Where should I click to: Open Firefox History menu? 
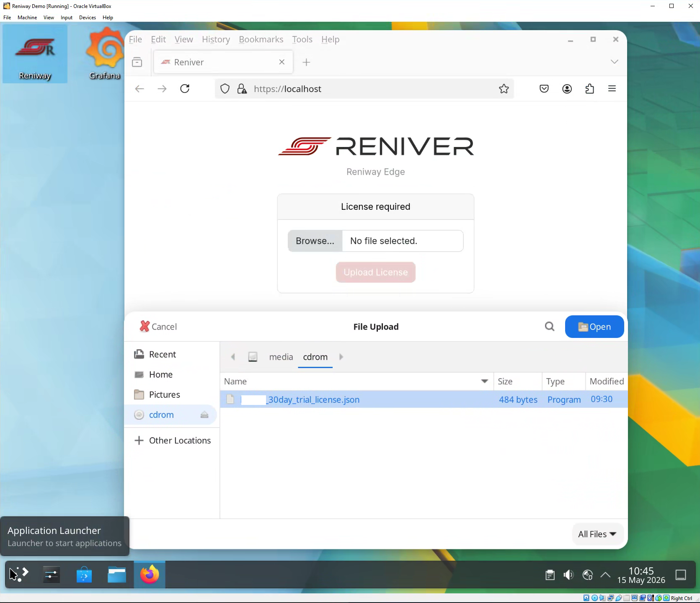pyautogui.click(x=216, y=39)
